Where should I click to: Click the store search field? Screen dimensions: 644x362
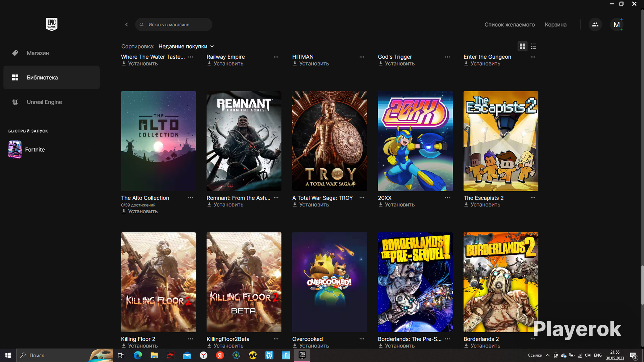point(173,25)
